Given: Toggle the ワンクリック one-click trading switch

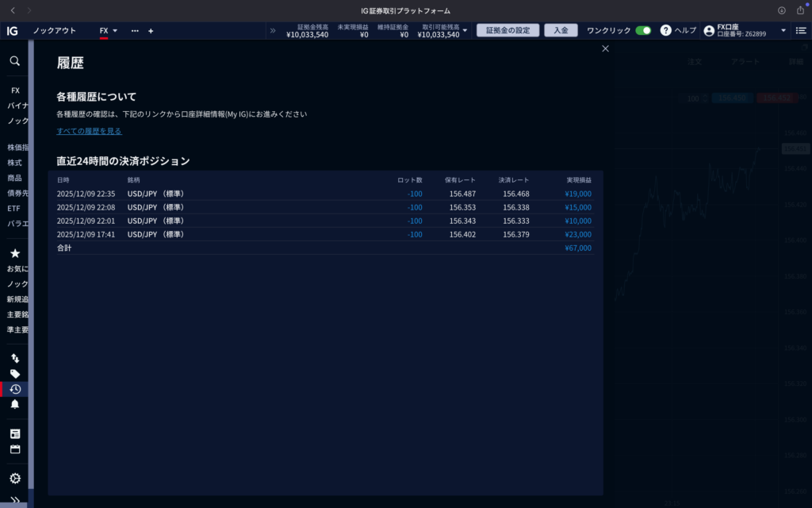Looking at the screenshot, I should coord(643,30).
